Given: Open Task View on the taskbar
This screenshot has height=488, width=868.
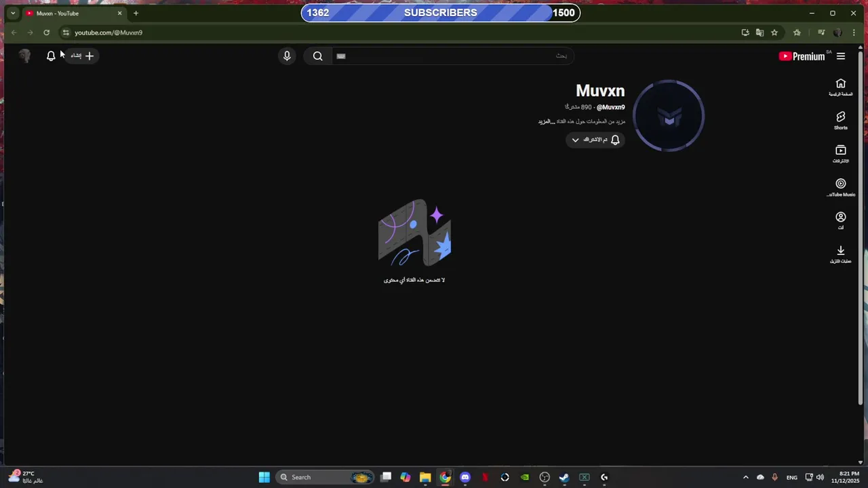Looking at the screenshot, I should [x=386, y=477].
